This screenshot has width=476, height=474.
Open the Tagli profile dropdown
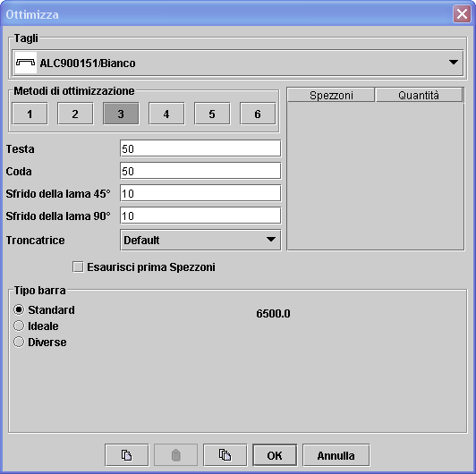tap(238, 63)
